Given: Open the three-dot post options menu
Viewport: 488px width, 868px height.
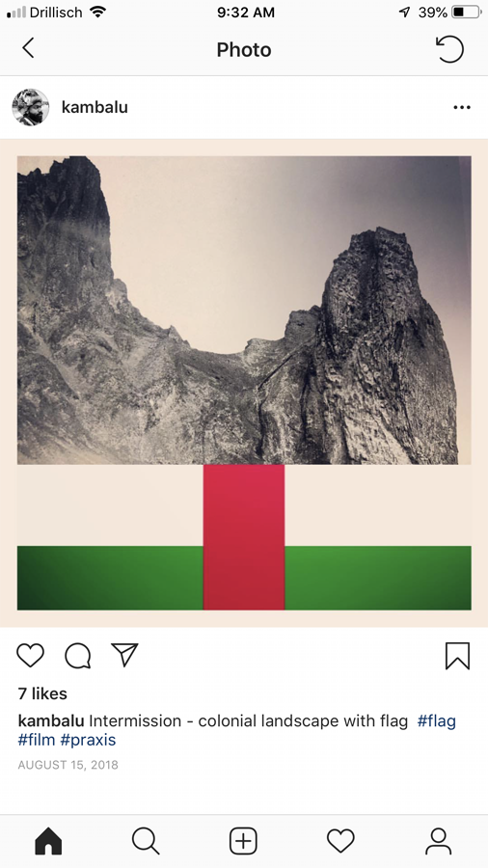Looking at the screenshot, I should pos(462,107).
